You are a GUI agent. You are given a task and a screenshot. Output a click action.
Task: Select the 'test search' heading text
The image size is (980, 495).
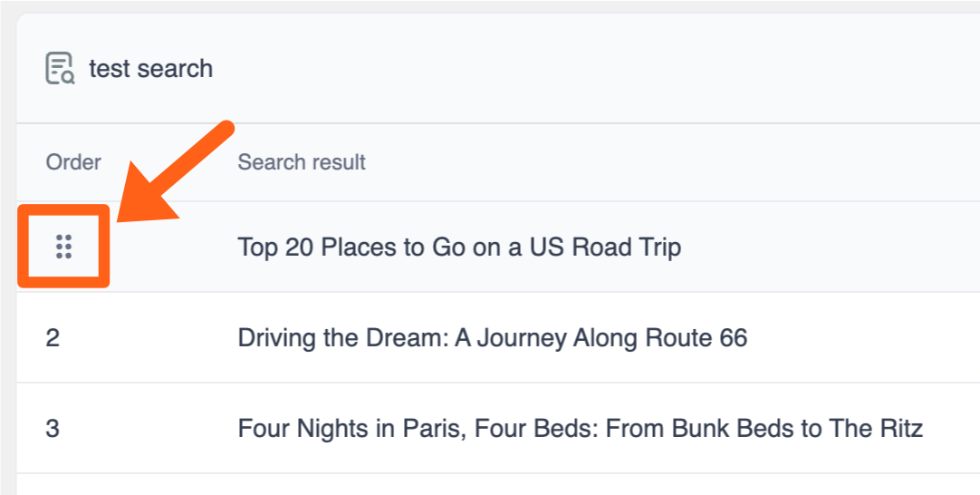150,69
